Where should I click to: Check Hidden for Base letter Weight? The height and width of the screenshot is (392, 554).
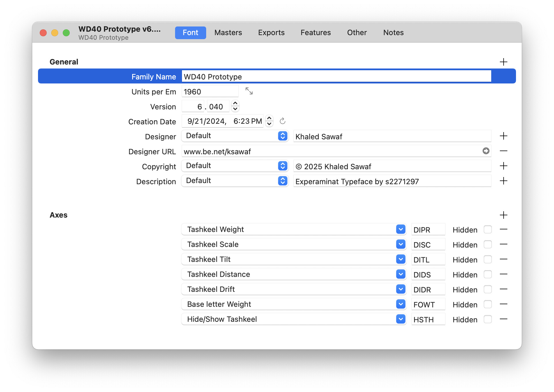pyautogui.click(x=487, y=304)
